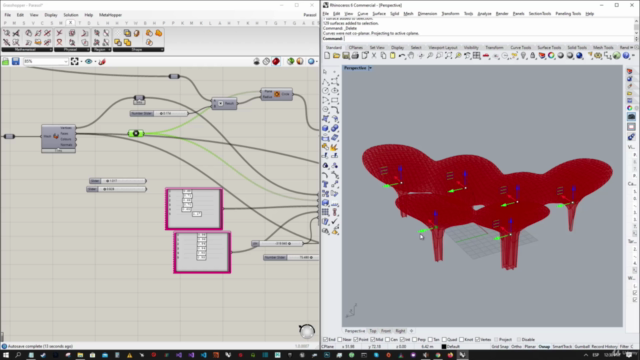Screen dimensions: 640x360
Task: Toggle the Int osnap checkbox
Action: coord(402,340)
